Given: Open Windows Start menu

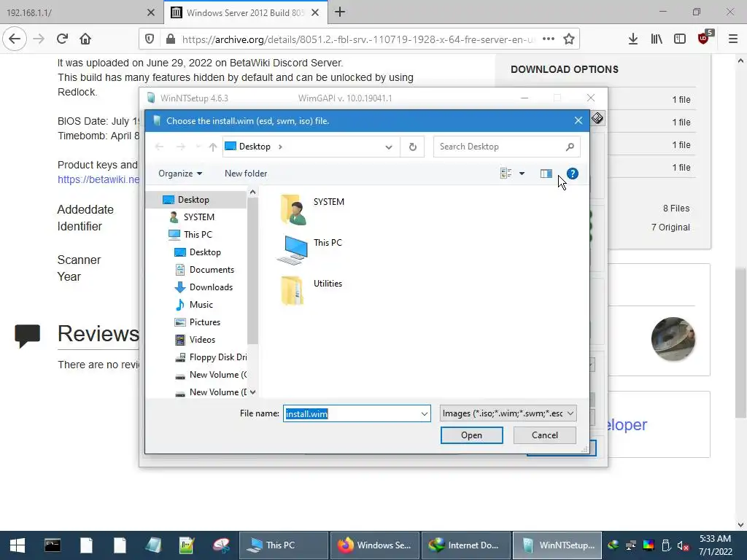Looking at the screenshot, I should (18, 545).
